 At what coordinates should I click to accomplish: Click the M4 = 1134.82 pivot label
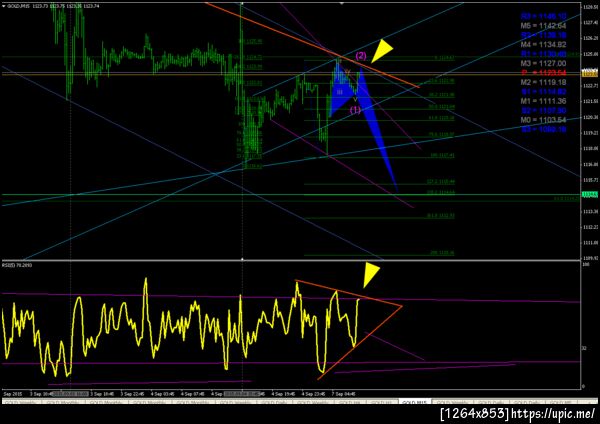tap(543, 44)
